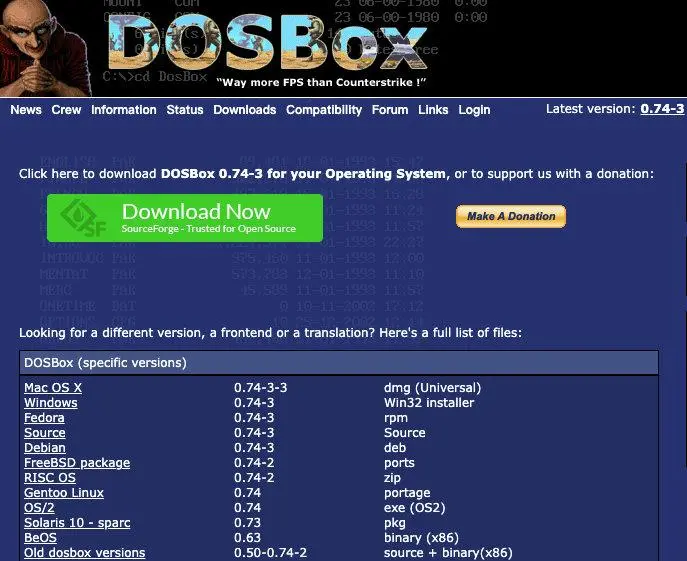
Task: Click the FreeBSD package link
Action: tap(77, 463)
